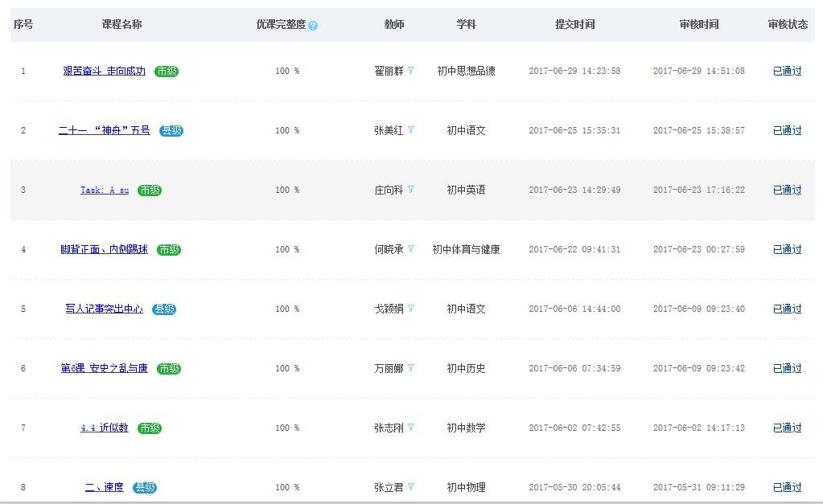The width and height of the screenshot is (823, 504).
Task: Open the Task: A su course link
Action: click(105, 191)
